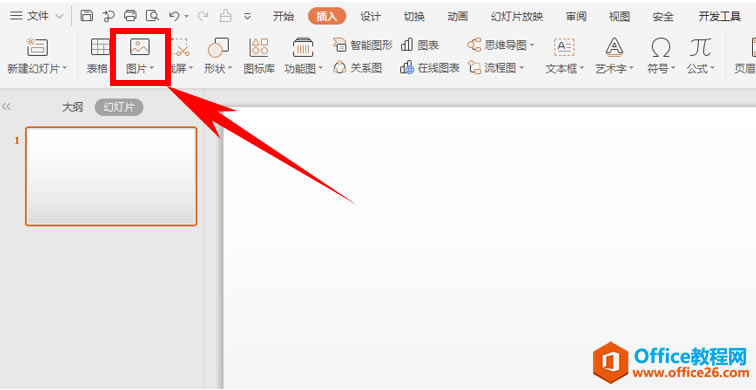Switch to the 视图 tab
Image resolution: width=756 pixels, height=390 pixels.
pyautogui.click(x=620, y=16)
